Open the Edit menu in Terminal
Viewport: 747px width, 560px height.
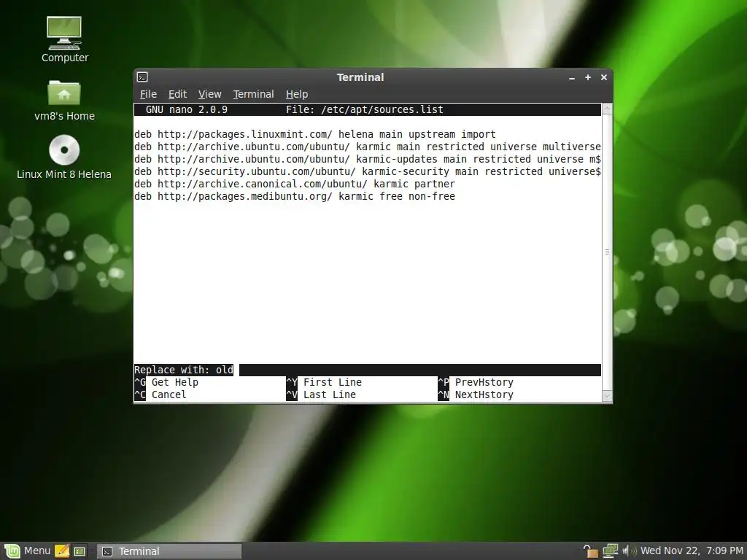(177, 94)
